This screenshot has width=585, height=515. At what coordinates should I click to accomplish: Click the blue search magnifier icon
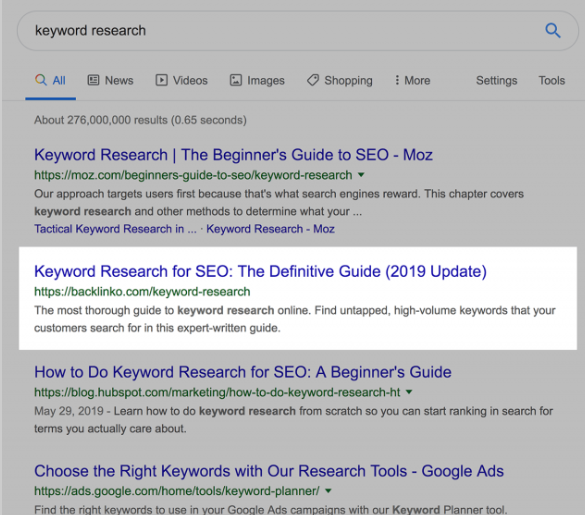click(x=553, y=30)
